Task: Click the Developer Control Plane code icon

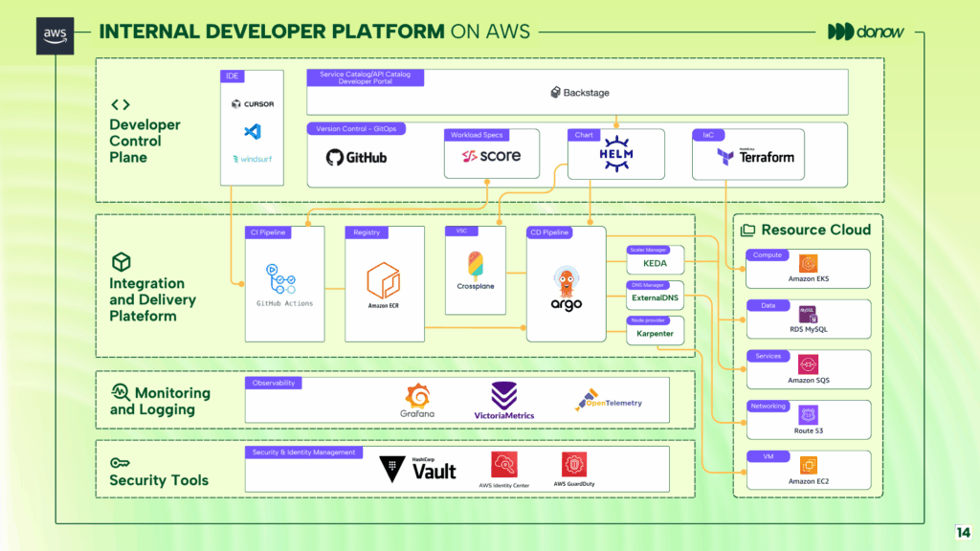Action: pyautogui.click(x=121, y=104)
